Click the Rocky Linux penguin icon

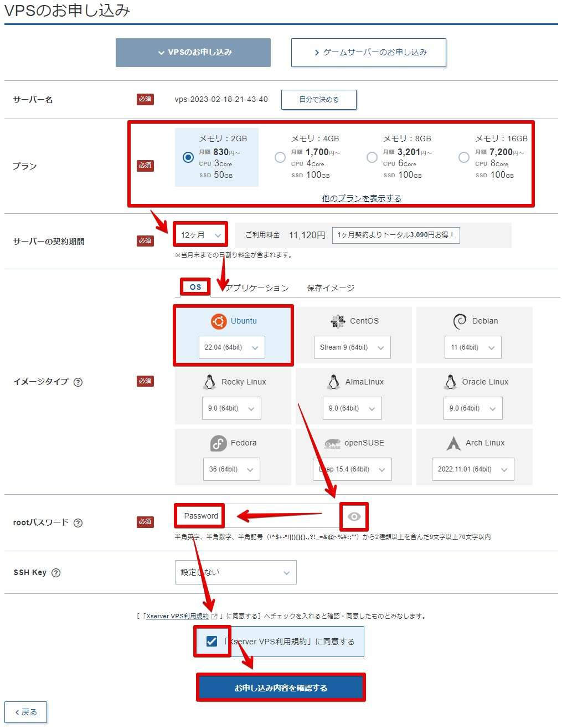click(209, 382)
